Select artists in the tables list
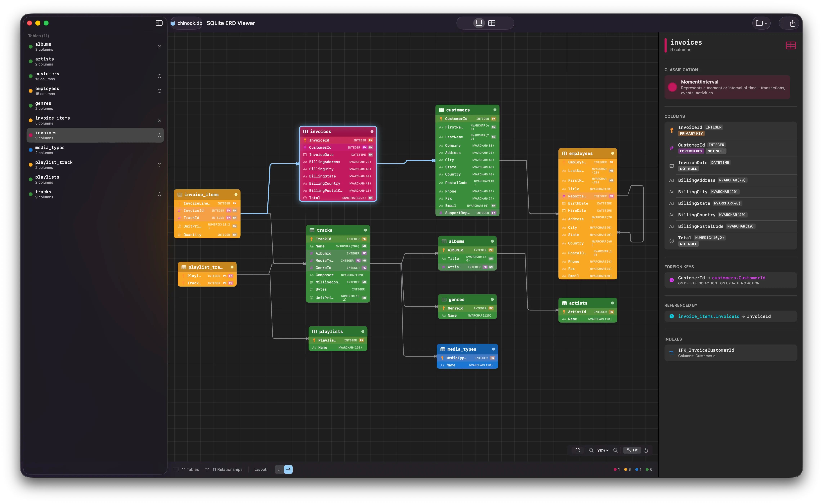 (x=95, y=61)
